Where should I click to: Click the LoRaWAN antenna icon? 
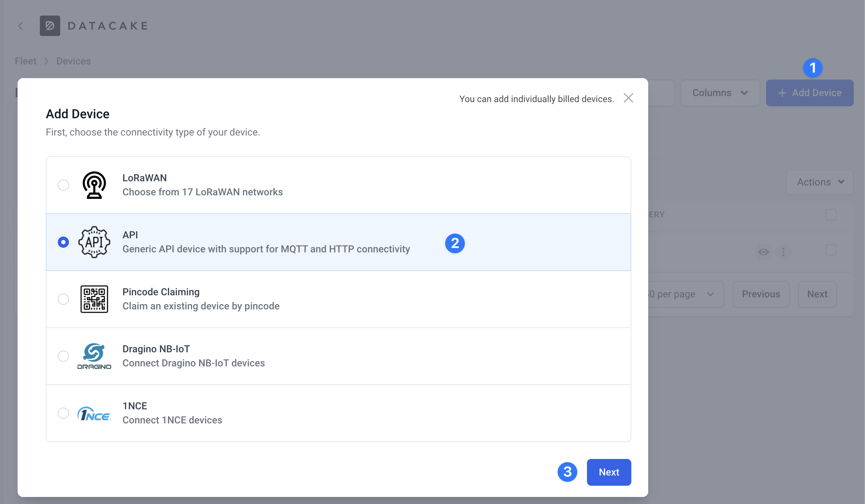[x=94, y=185]
